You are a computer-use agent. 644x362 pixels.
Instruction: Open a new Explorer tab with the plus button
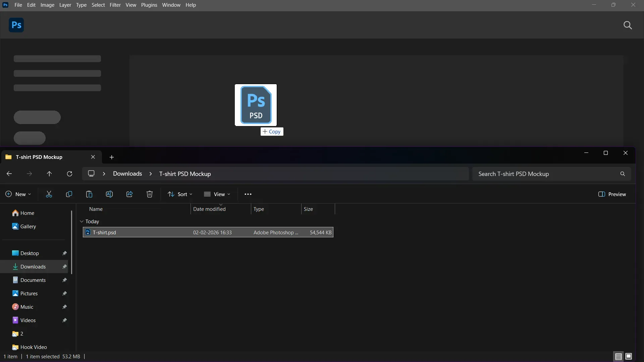[111, 157]
